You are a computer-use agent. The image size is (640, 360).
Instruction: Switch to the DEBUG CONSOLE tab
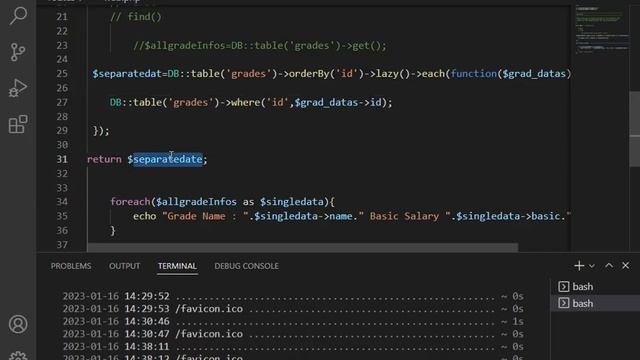(247, 266)
